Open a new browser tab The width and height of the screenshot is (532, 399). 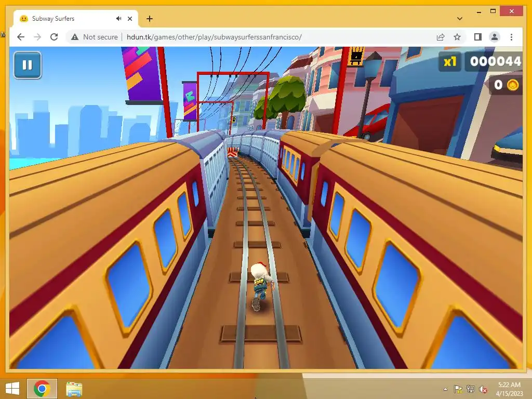[x=149, y=19]
